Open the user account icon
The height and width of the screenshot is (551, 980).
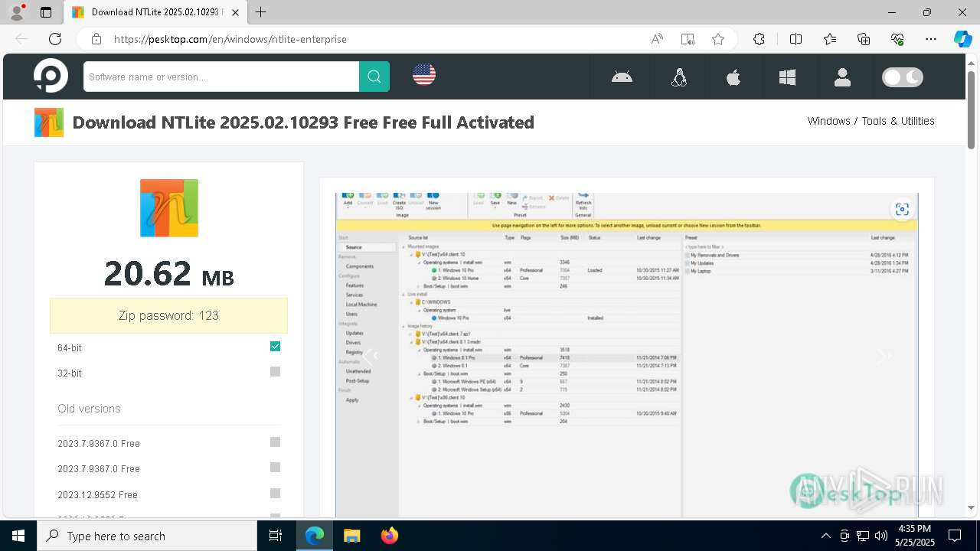[842, 77]
